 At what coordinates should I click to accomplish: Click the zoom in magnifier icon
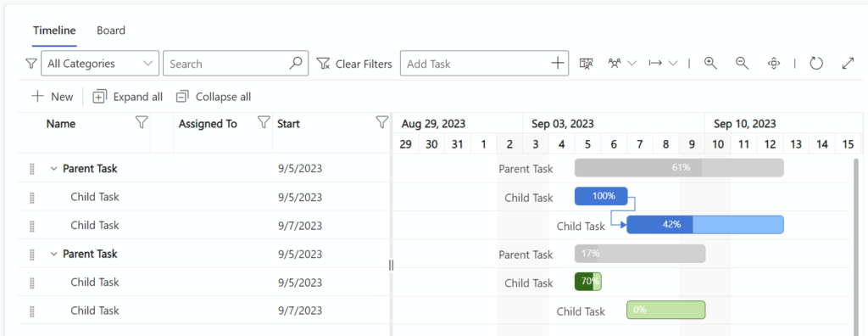(710, 63)
